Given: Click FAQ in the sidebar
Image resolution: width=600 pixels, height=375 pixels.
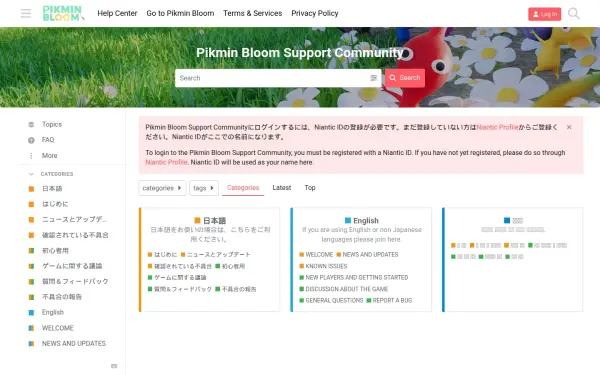Looking at the screenshot, I should point(48,140).
